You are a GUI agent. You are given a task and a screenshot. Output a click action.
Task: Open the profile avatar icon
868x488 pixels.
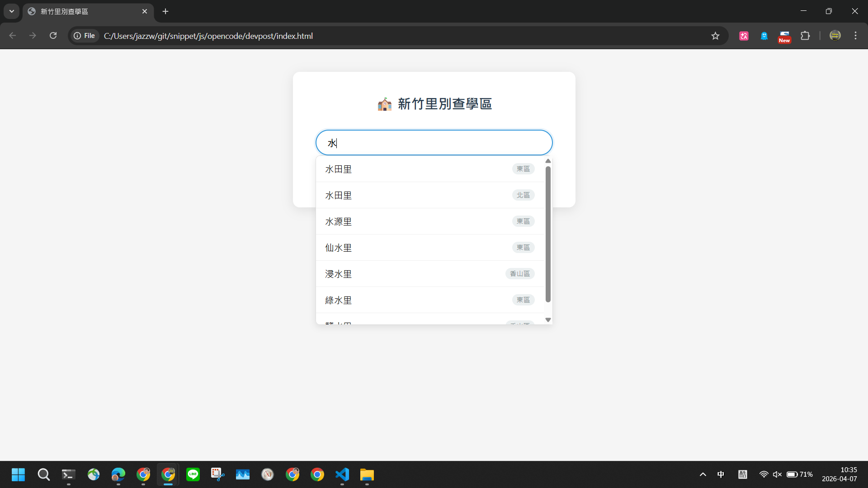(x=835, y=36)
